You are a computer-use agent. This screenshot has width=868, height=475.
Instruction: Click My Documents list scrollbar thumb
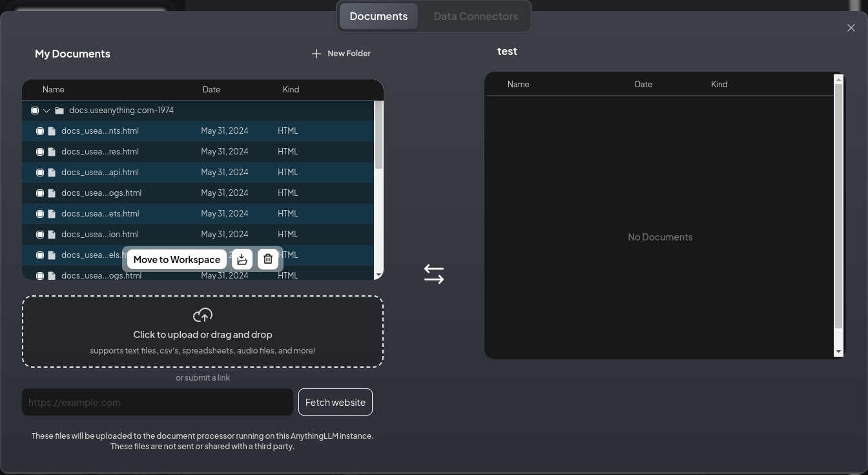point(379,135)
